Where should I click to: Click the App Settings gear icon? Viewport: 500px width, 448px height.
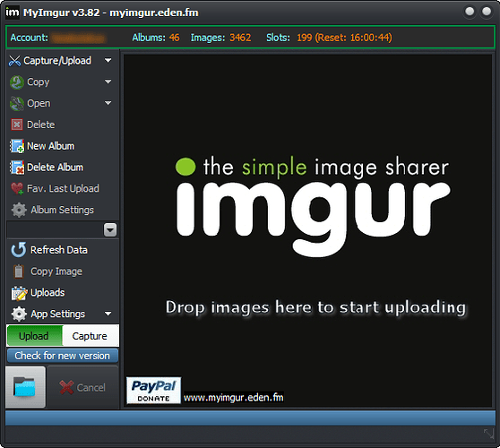tap(19, 314)
